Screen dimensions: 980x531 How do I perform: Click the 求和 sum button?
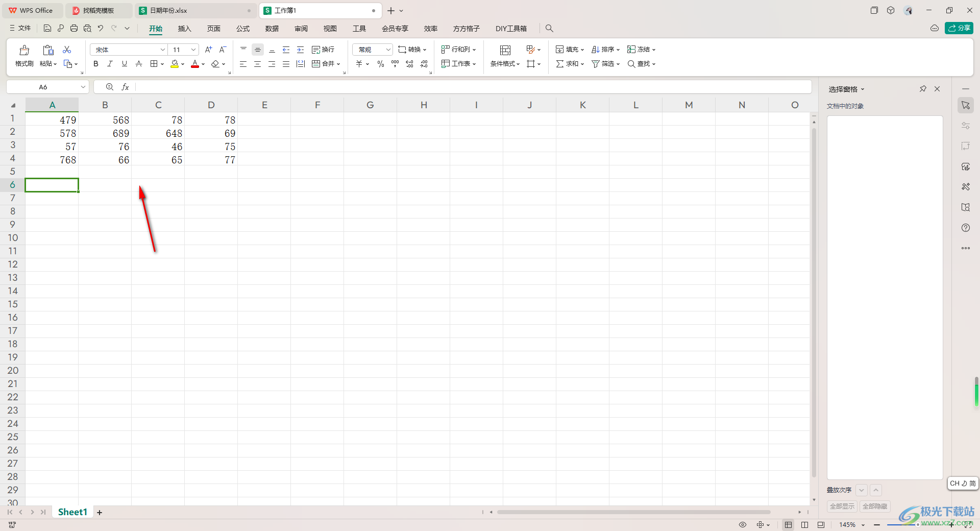tap(570, 64)
